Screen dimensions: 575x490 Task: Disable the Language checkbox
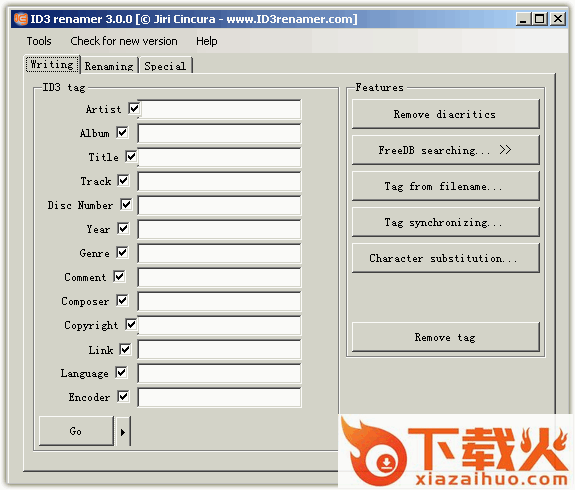click(121, 373)
